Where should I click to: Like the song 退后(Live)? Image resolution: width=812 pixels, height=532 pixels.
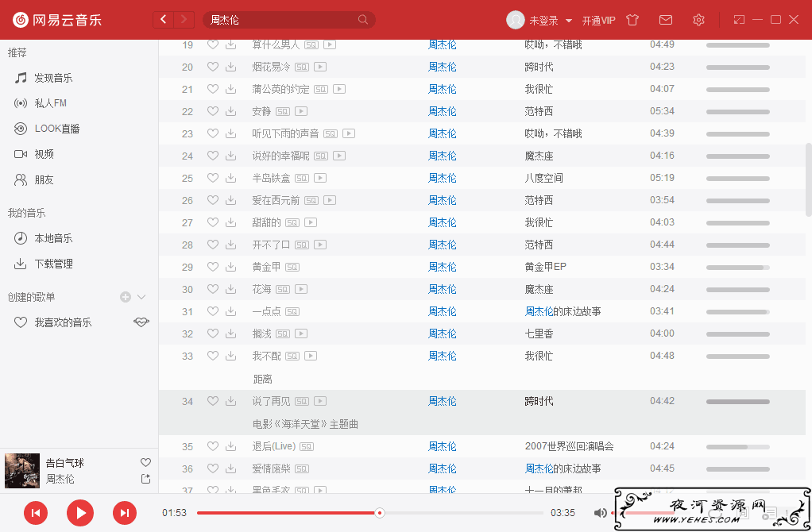pos(213,446)
